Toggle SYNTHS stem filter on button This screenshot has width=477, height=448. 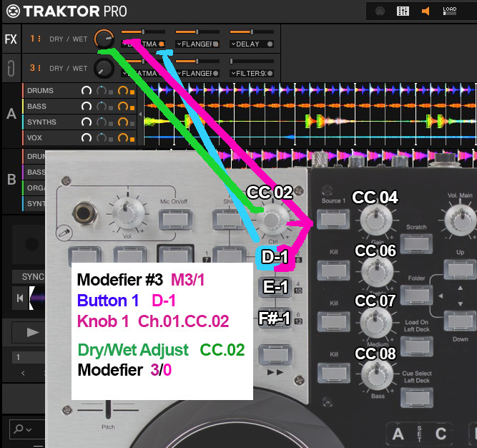pos(111,124)
